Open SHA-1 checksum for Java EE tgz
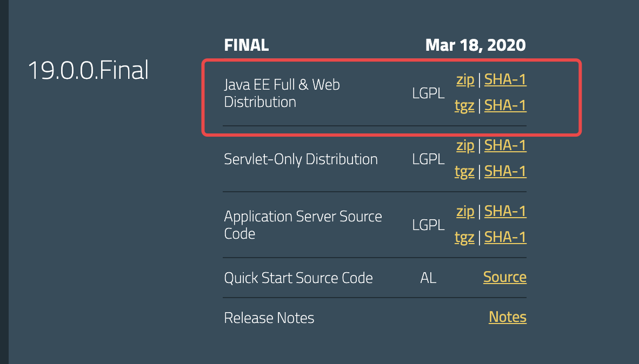The height and width of the screenshot is (364, 639). [505, 105]
